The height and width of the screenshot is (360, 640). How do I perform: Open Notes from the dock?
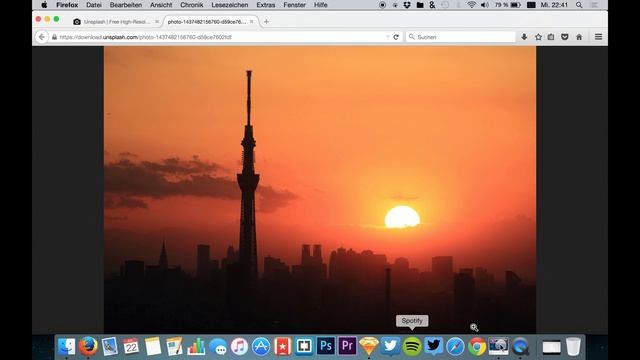click(x=153, y=347)
